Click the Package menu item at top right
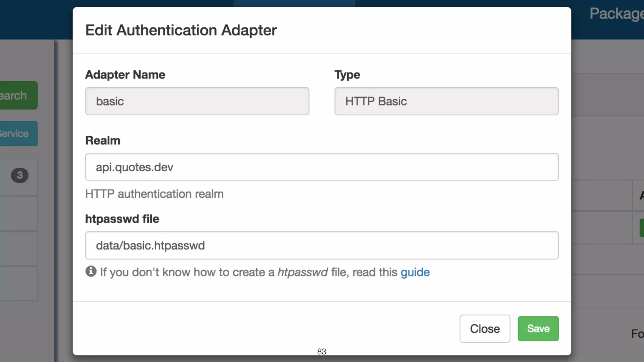The image size is (644, 362). (x=616, y=14)
